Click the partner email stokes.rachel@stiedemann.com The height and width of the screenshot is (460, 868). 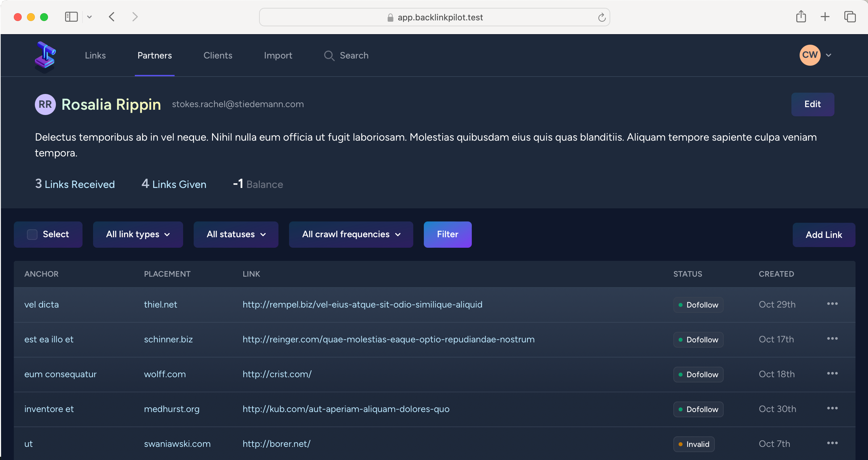[238, 104]
